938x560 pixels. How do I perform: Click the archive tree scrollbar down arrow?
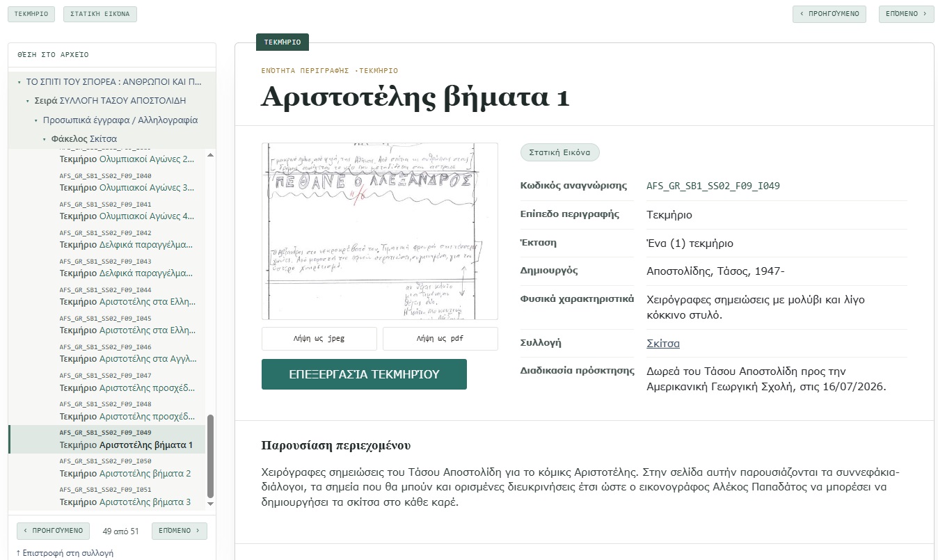[211, 505]
